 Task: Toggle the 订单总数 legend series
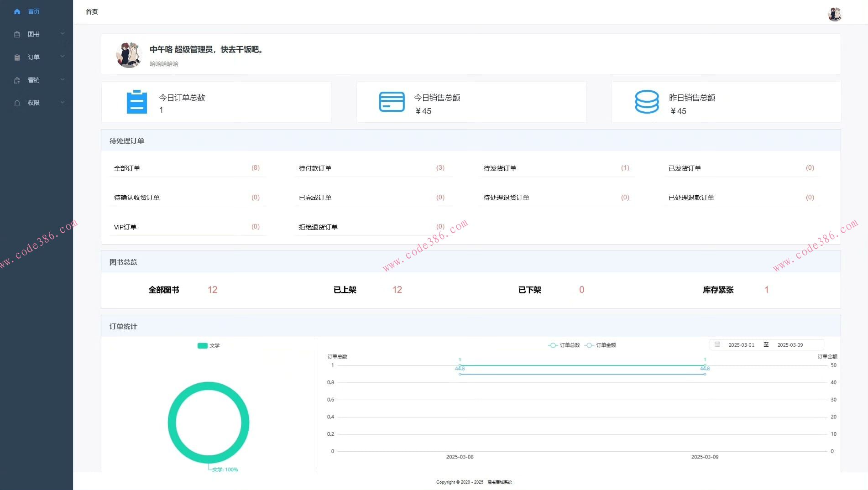tap(564, 345)
